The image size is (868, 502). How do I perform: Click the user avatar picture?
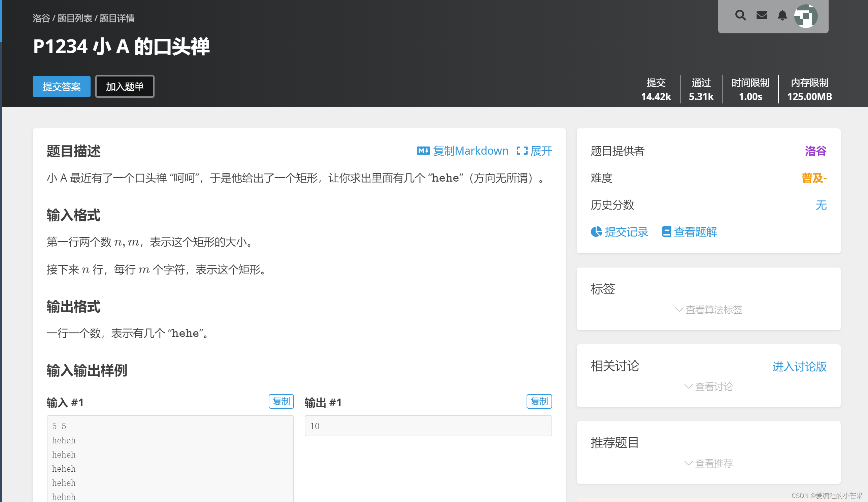(806, 16)
